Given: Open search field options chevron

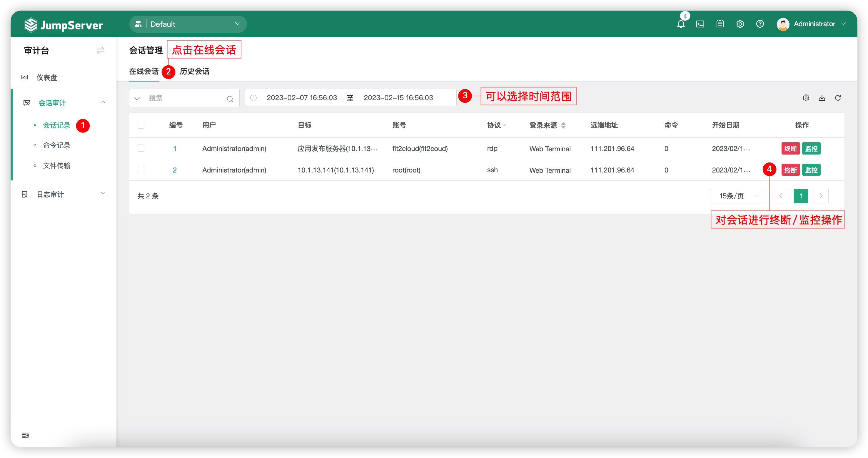Looking at the screenshot, I should (x=137, y=99).
